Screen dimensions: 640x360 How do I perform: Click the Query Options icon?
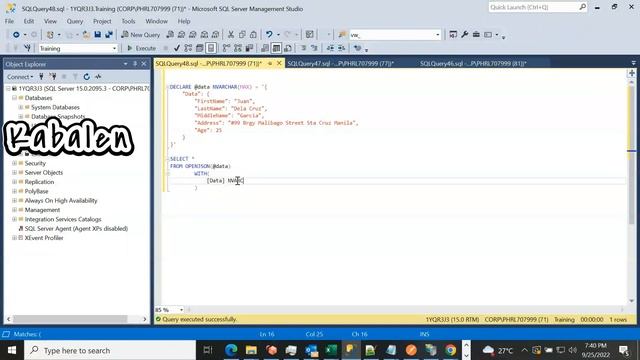(200, 48)
